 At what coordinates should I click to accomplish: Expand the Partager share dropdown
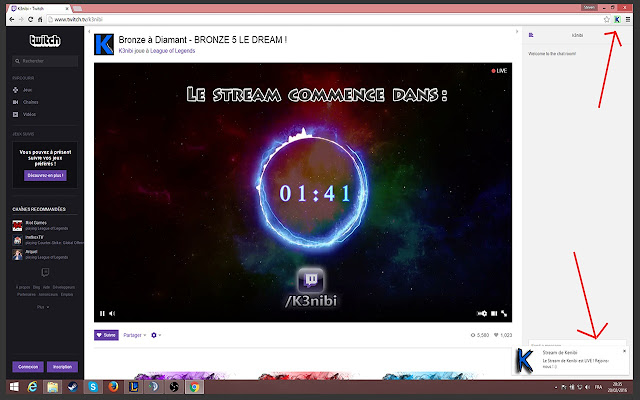point(135,335)
